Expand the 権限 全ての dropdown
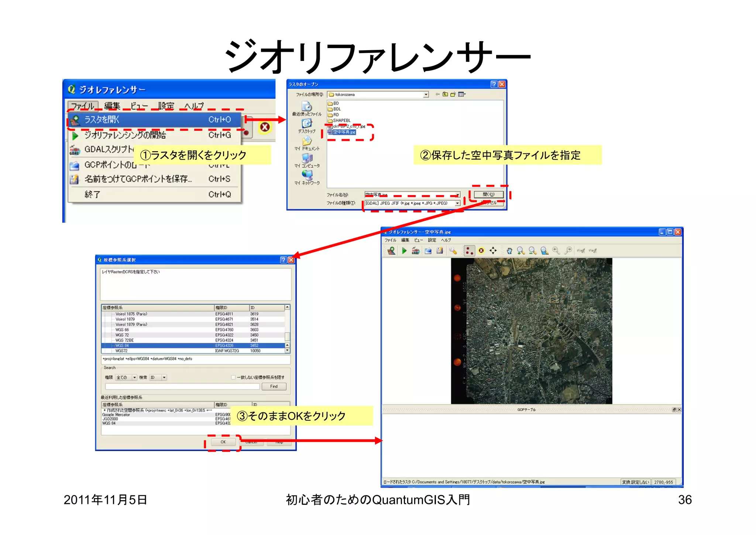Screen dimensions: 756x535 click(x=135, y=377)
